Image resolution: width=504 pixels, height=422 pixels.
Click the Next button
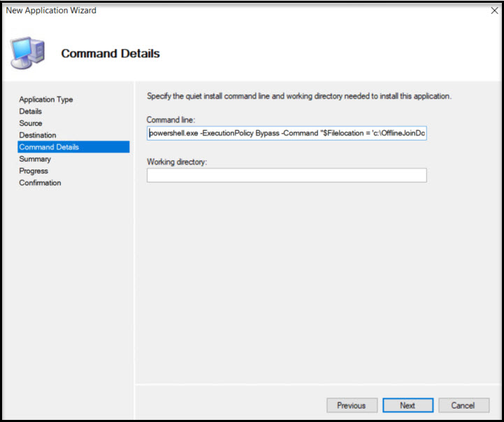click(408, 405)
